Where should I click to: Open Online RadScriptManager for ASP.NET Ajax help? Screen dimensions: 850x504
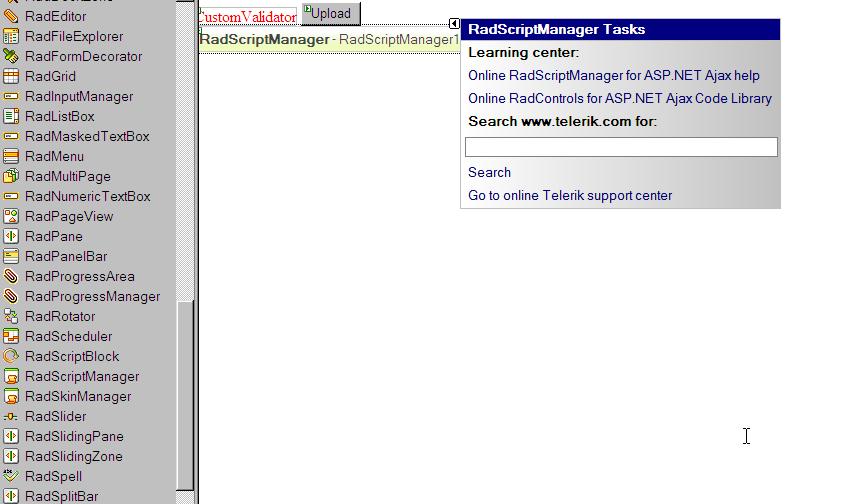click(x=614, y=75)
